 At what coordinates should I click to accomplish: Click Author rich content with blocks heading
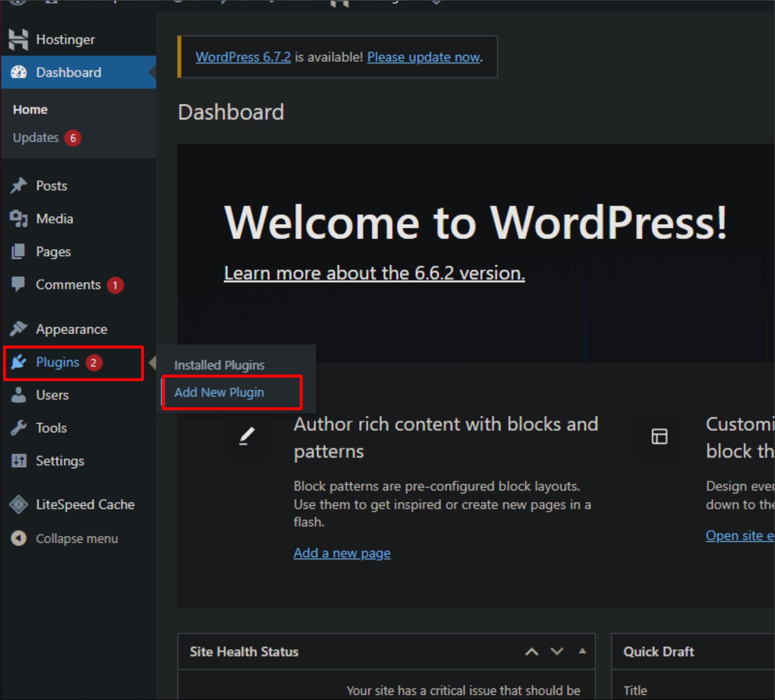(446, 438)
